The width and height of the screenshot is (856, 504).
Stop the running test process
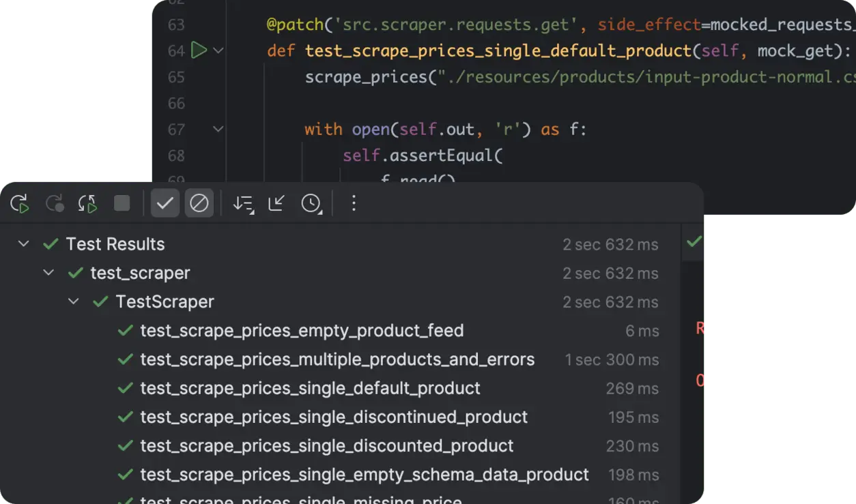(123, 203)
